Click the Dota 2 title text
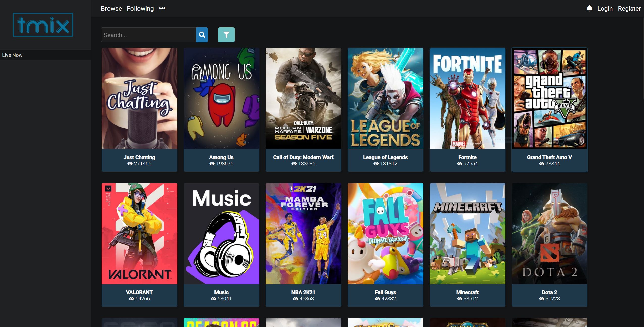Image resolution: width=644 pixels, height=327 pixels. 549,292
